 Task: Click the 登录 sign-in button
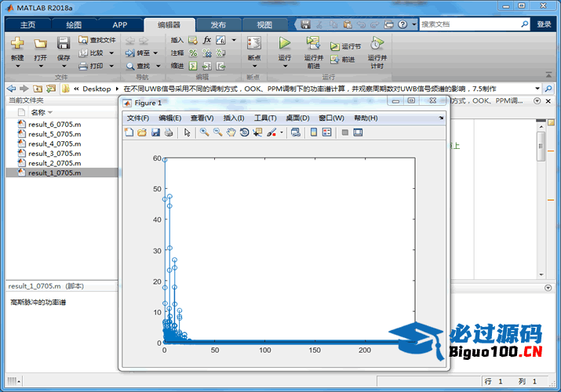tap(544, 24)
